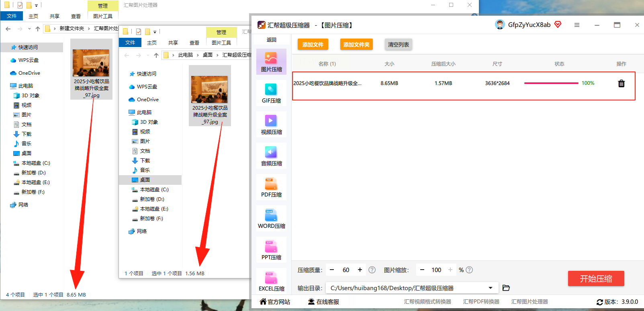The width and height of the screenshot is (644, 311).
Task: Open 共享 tab in front Explorer
Action: tap(173, 43)
